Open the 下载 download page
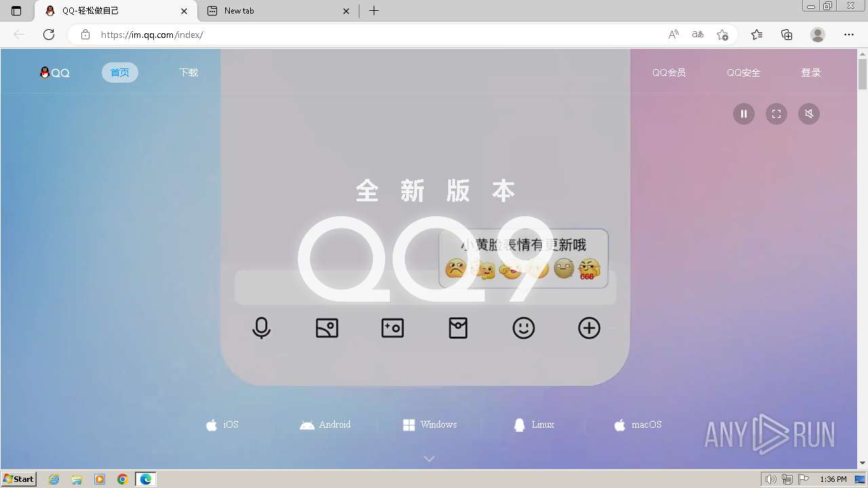Image resolution: width=868 pixels, height=488 pixels. click(x=189, y=73)
